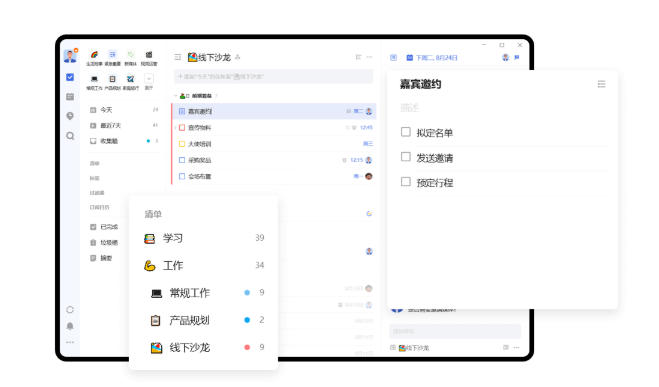The width and height of the screenshot is (659, 387).
Task: Click the comment icon in detail footer
Action: (506, 348)
